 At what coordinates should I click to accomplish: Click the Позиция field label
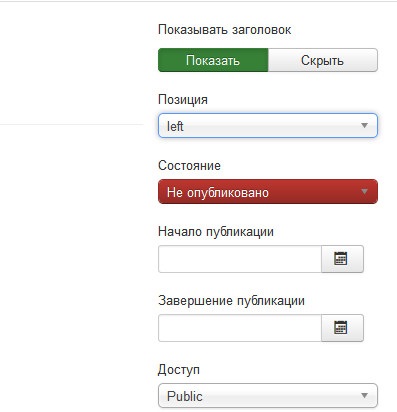(183, 99)
